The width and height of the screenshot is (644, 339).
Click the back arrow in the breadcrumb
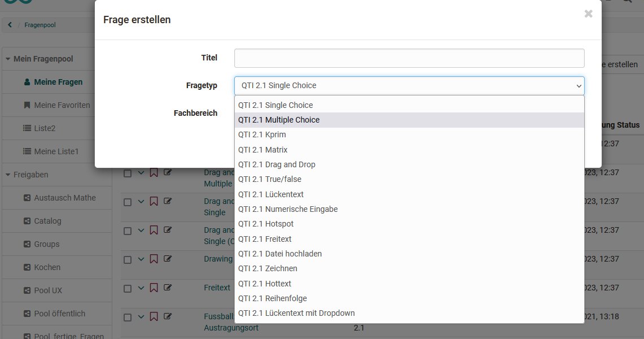pyautogui.click(x=10, y=25)
